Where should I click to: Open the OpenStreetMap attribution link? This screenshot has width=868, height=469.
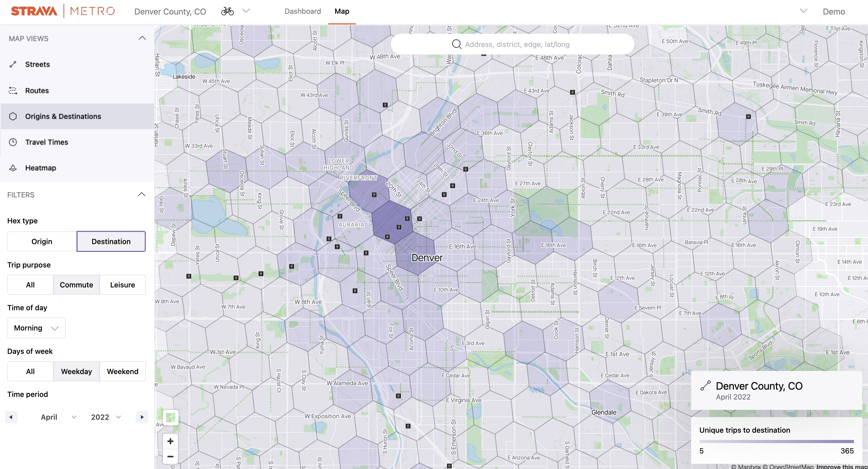(x=788, y=466)
